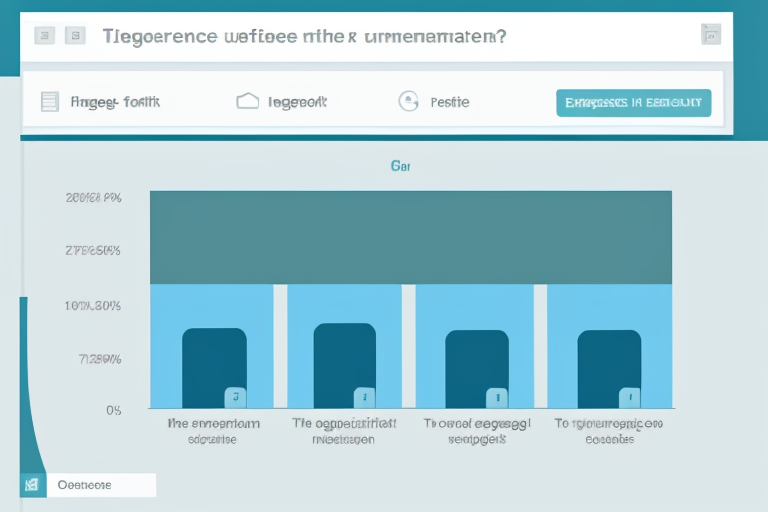
Task: Open the first tab in the toolbar row
Action: [x=115, y=102]
